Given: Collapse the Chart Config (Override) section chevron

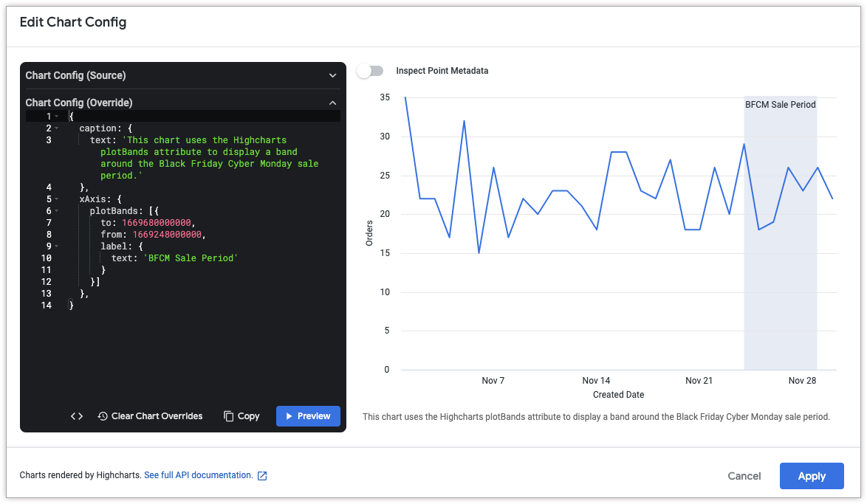Looking at the screenshot, I should [332, 103].
